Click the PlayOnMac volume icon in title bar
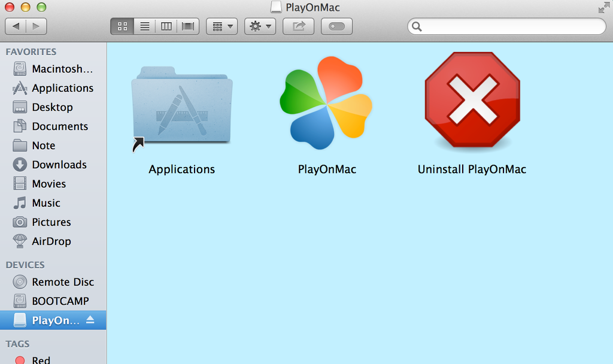The width and height of the screenshot is (613, 364). [x=276, y=7]
